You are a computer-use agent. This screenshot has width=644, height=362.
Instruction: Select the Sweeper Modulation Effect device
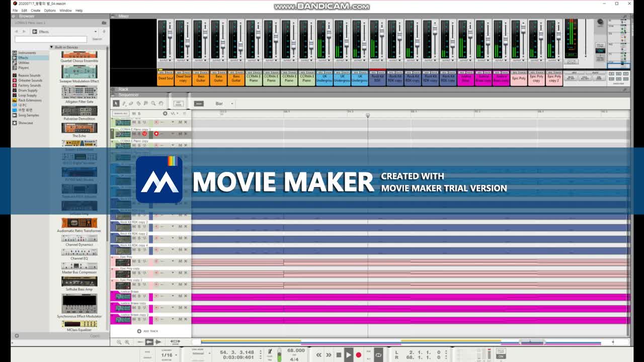point(79,74)
